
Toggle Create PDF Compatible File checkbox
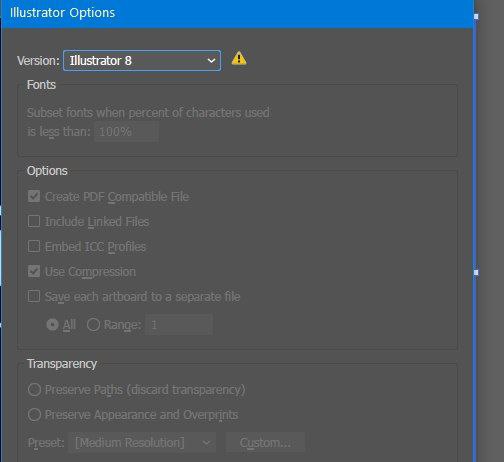34,196
